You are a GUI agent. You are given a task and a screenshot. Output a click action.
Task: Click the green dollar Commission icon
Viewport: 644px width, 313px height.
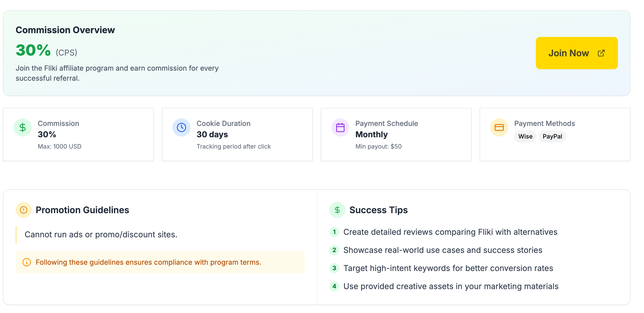23,127
